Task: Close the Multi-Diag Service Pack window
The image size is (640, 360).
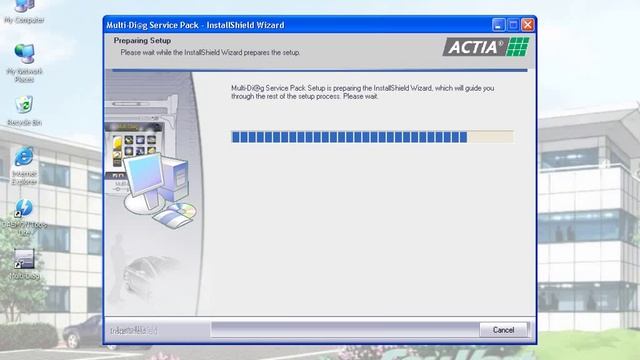Action: point(528,25)
